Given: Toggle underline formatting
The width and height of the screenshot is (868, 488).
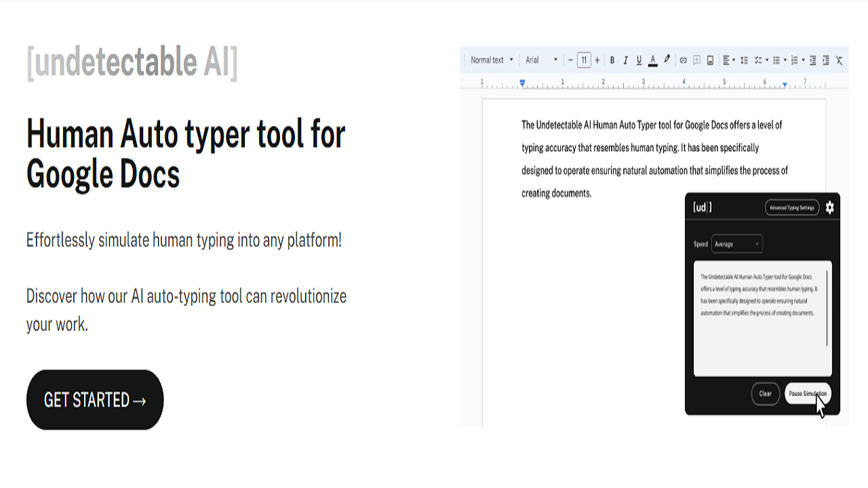Looking at the screenshot, I should 639,60.
